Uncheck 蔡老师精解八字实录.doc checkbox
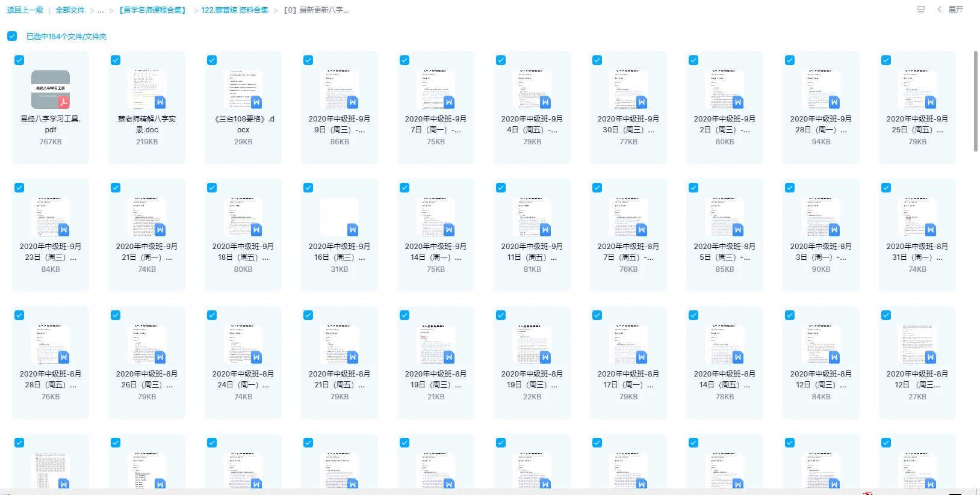The width and height of the screenshot is (980, 495). 116,60
